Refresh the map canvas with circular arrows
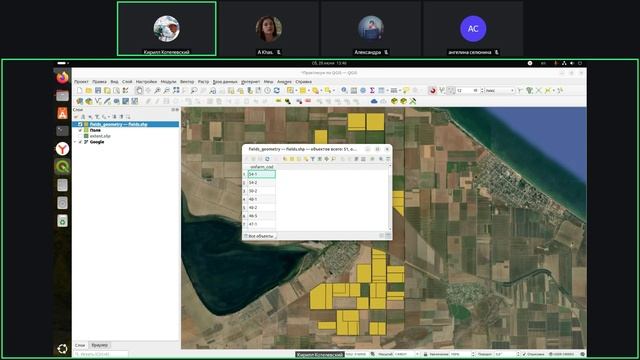 [277, 91]
